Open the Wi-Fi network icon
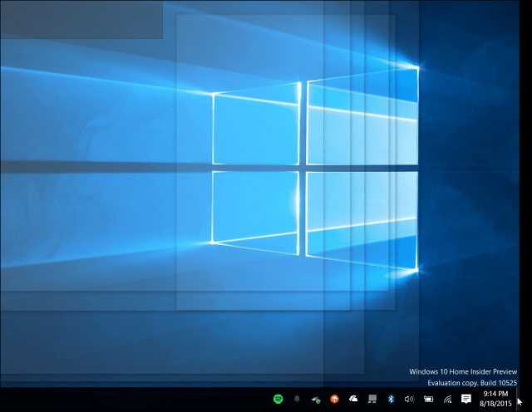Viewport: 532px width, 412px height. [x=447, y=399]
